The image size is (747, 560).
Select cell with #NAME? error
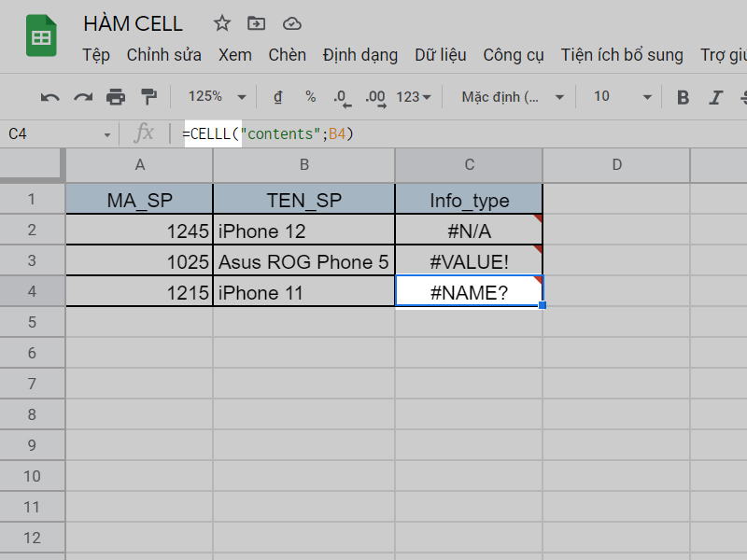pyautogui.click(x=469, y=291)
